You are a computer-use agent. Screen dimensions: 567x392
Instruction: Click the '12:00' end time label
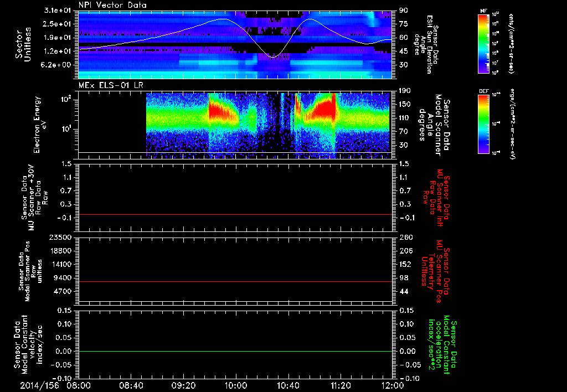point(393,385)
